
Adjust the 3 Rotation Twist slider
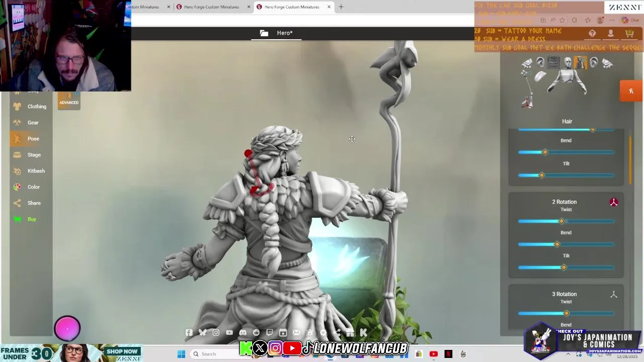566,313
